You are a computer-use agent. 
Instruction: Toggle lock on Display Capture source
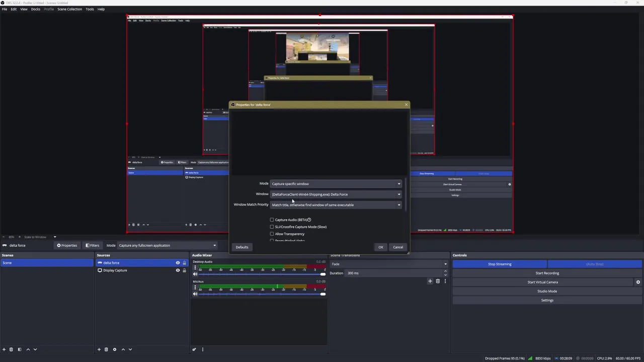(x=184, y=270)
